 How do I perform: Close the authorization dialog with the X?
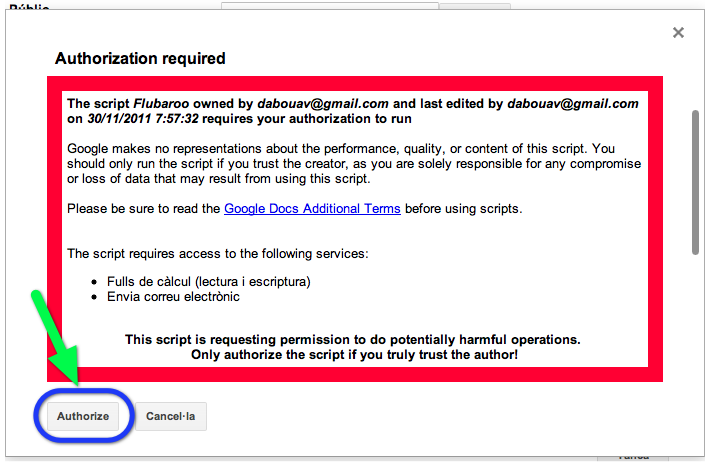tap(678, 33)
